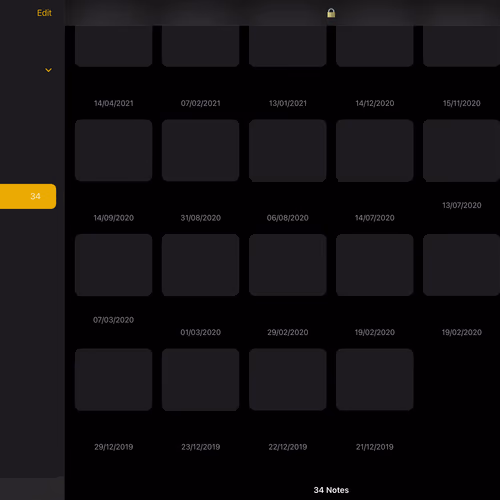Image resolution: width=500 pixels, height=500 pixels.
Task: Choose the note thumbnail dated 29/02/2020
Action: (x=288, y=265)
